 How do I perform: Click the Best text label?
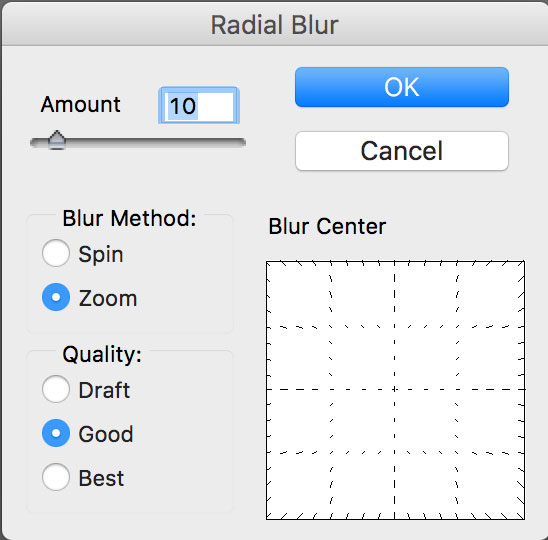[x=101, y=478]
